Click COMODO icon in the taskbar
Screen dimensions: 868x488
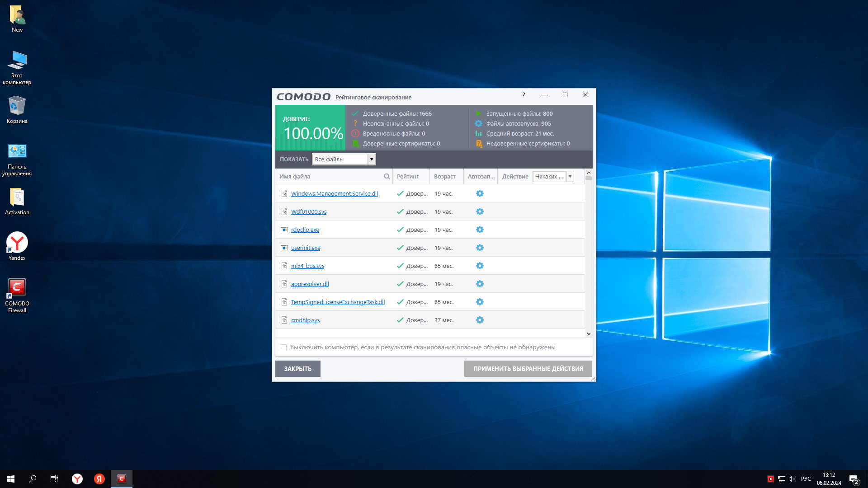[122, 479]
